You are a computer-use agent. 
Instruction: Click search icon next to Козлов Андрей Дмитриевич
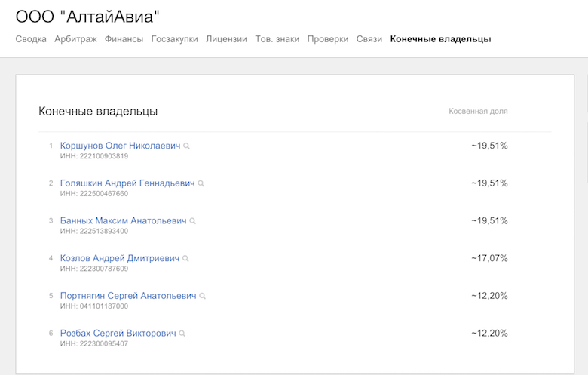[x=185, y=259]
